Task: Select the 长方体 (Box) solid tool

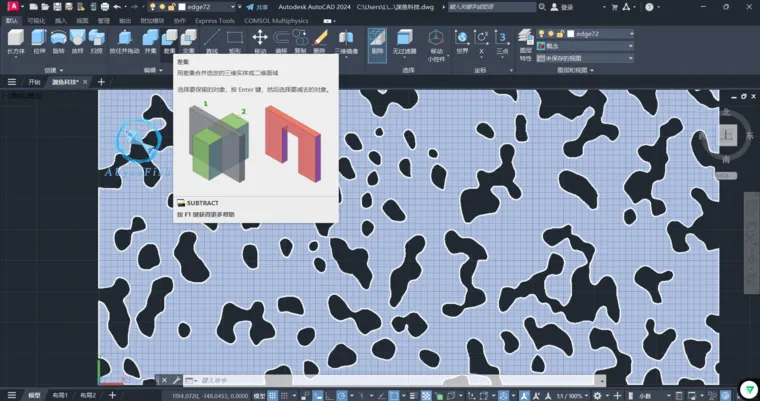Action: click(x=16, y=41)
